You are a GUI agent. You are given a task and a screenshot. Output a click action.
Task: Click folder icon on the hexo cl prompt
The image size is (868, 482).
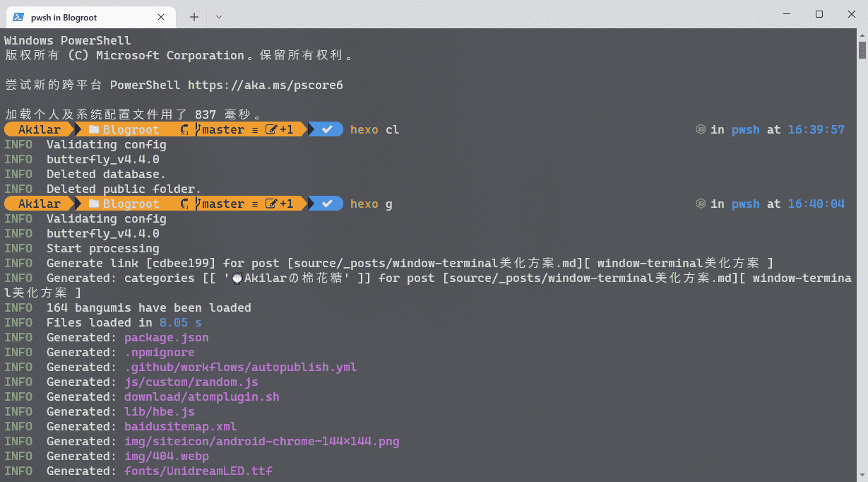(x=93, y=130)
